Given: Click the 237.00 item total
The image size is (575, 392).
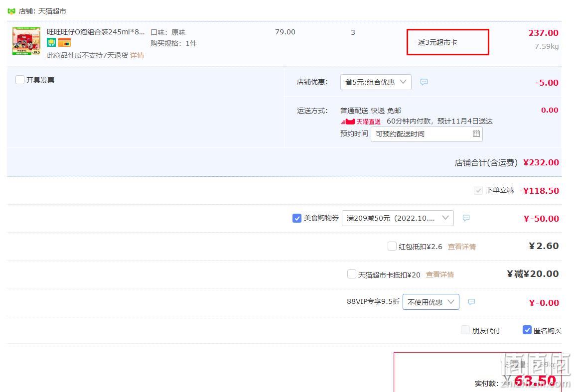Looking at the screenshot, I should click(x=543, y=33).
